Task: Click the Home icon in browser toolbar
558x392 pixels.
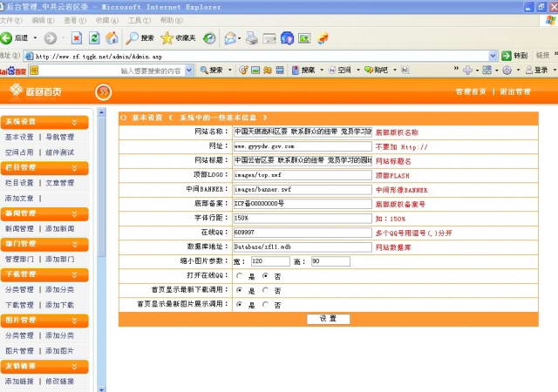Action: coord(112,38)
